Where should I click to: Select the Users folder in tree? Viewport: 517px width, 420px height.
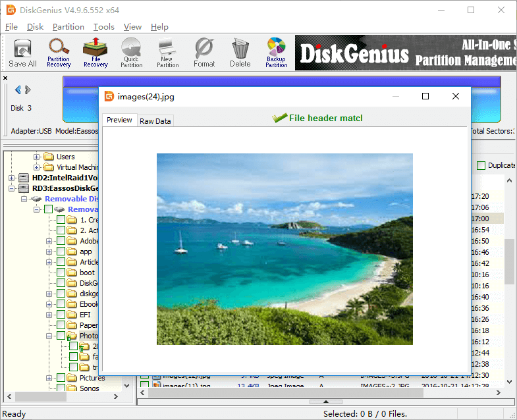point(65,157)
